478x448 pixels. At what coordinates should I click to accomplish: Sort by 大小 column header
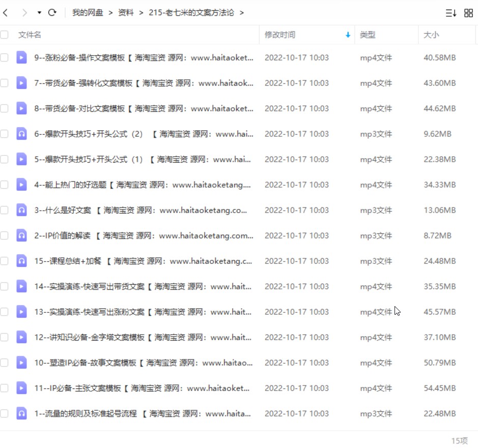point(431,35)
